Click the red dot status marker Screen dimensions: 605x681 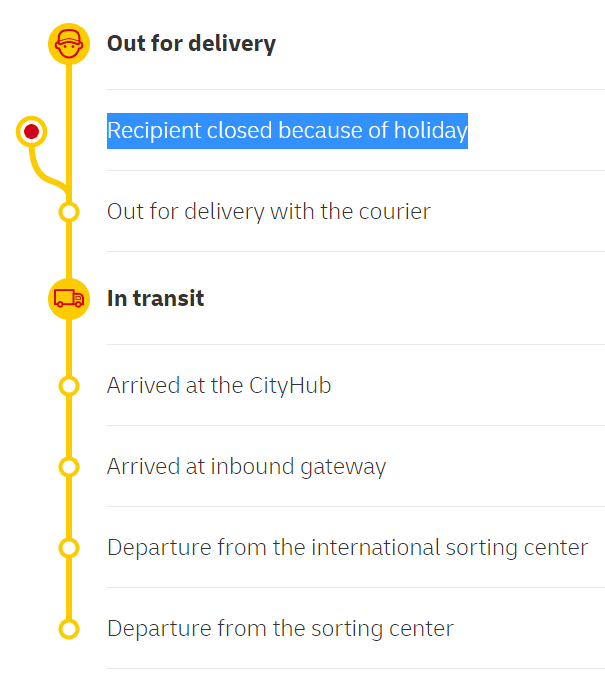[32, 131]
